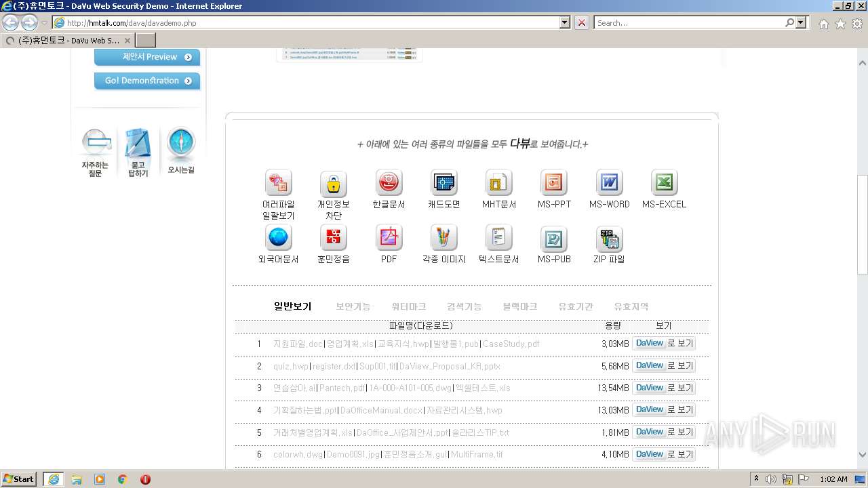Open the browser Tools gear icon
The image size is (868, 488).
click(857, 24)
